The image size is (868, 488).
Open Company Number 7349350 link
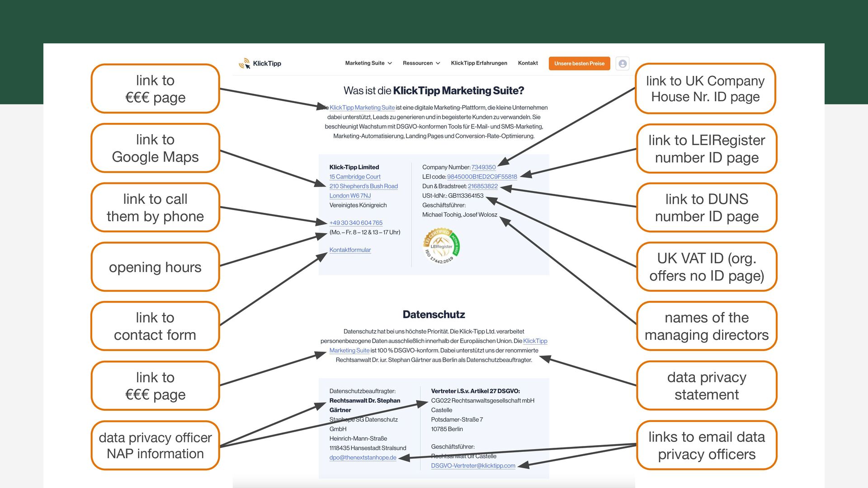(x=483, y=167)
